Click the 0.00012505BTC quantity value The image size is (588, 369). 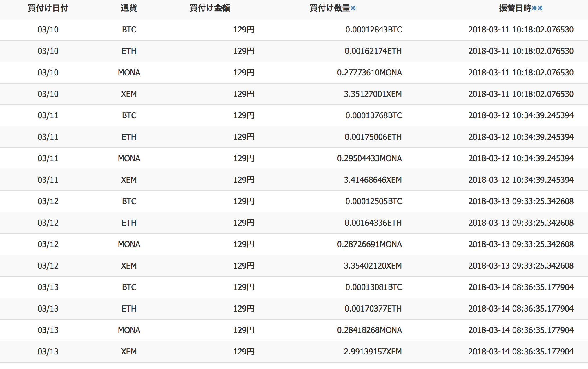(x=373, y=201)
